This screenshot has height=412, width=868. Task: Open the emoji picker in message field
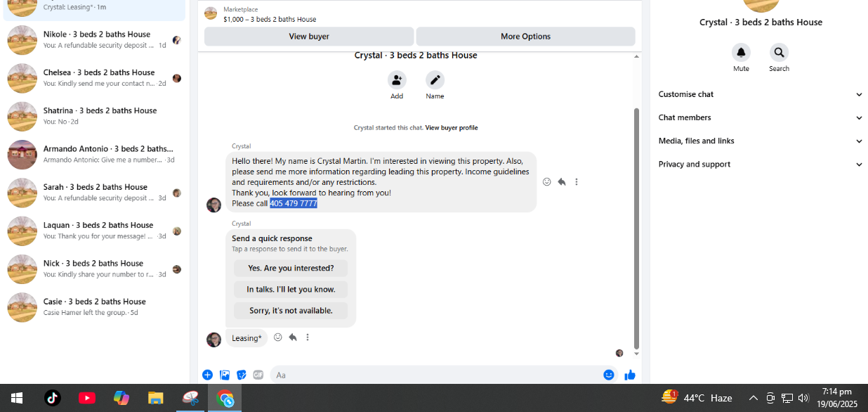coord(609,375)
